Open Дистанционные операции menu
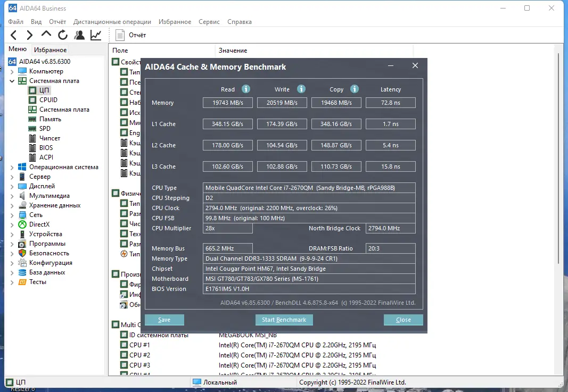Image resolution: width=568 pixels, height=392 pixels. [x=112, y=22]
